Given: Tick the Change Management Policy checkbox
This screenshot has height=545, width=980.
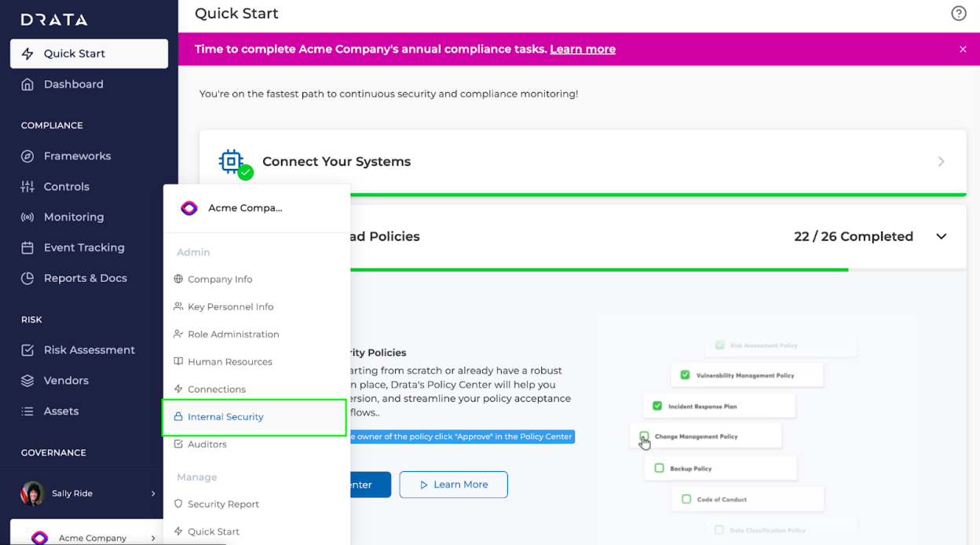Looking at the screenshot, I should click(x=644, y=436).
